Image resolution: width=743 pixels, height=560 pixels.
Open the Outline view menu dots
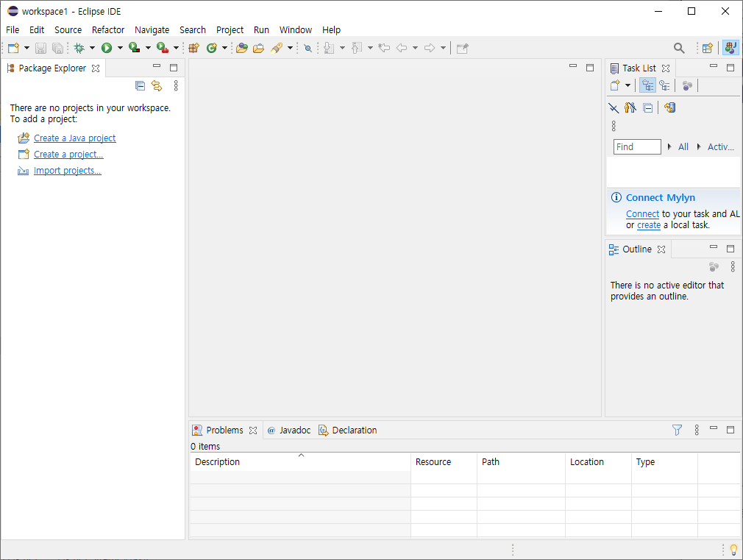click(733, 266)
